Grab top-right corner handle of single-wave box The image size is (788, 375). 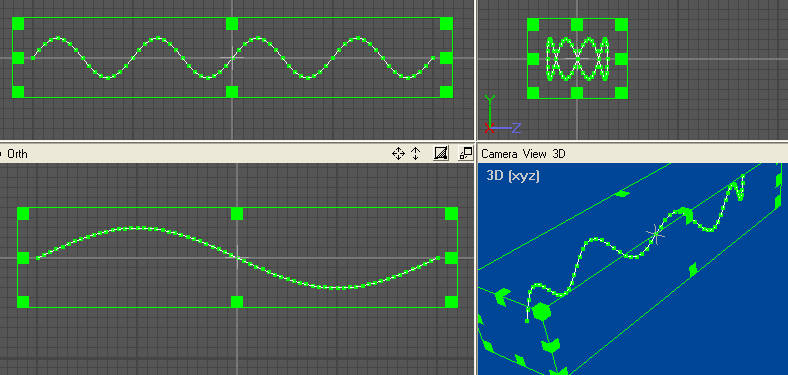coord(451,214)
